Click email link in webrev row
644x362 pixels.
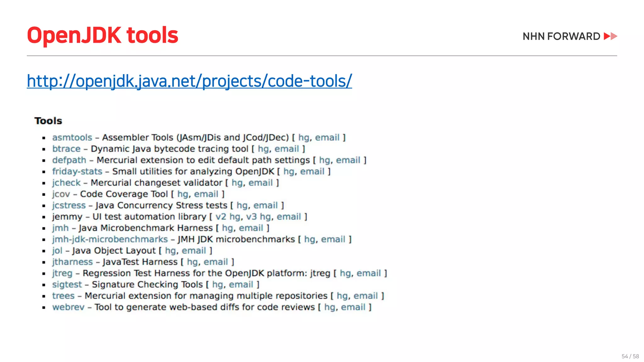click(353, 307)
